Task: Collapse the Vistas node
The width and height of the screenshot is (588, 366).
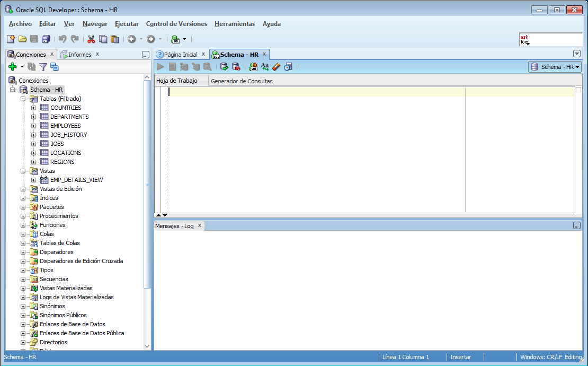Action: tap(23, 170)
